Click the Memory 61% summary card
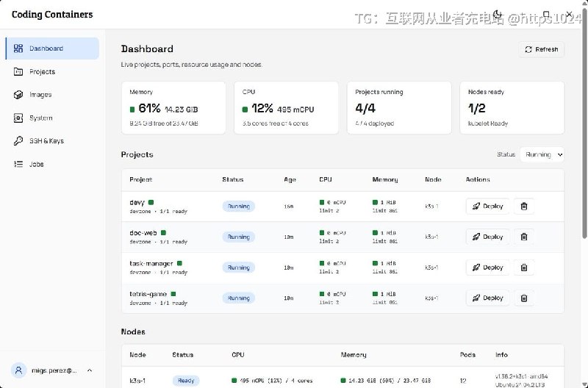The width and height of the screenshot is (588, 388). pyautogui.click(x=173, y=107)
